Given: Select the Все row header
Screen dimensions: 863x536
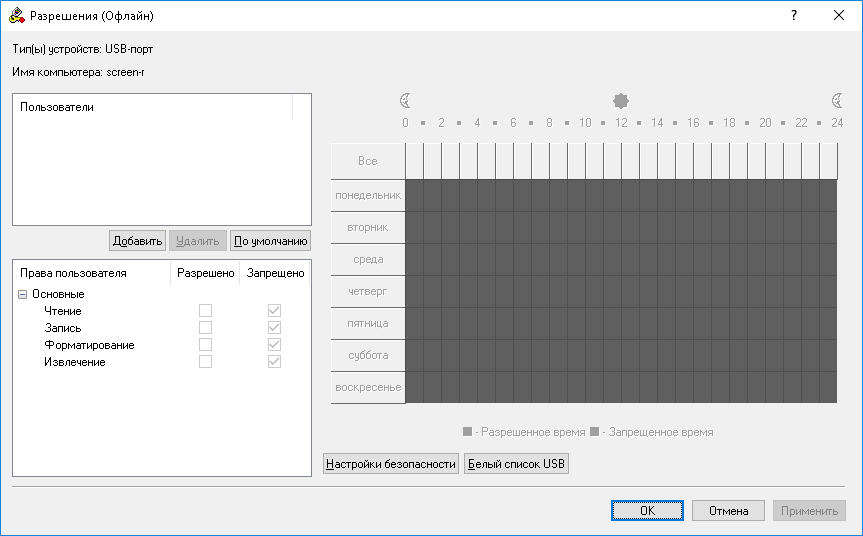Looking at the screenshot, I should click(368, 161).
